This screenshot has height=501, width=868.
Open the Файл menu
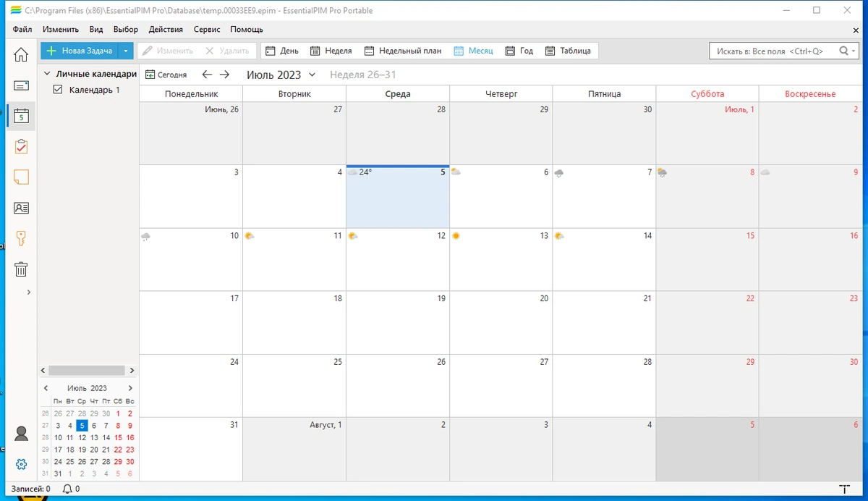22,30
